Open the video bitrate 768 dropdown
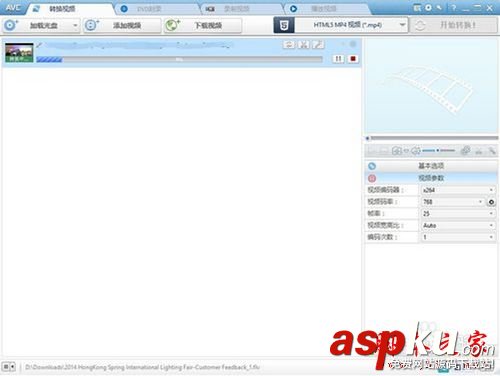500x376 pixels. click(x=453, y=202)
